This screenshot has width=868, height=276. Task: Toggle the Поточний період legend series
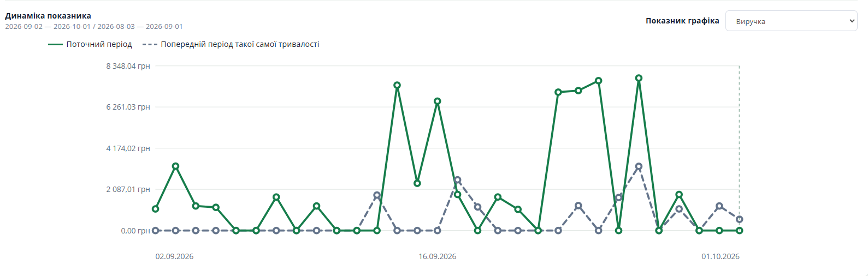coord(90,44)
